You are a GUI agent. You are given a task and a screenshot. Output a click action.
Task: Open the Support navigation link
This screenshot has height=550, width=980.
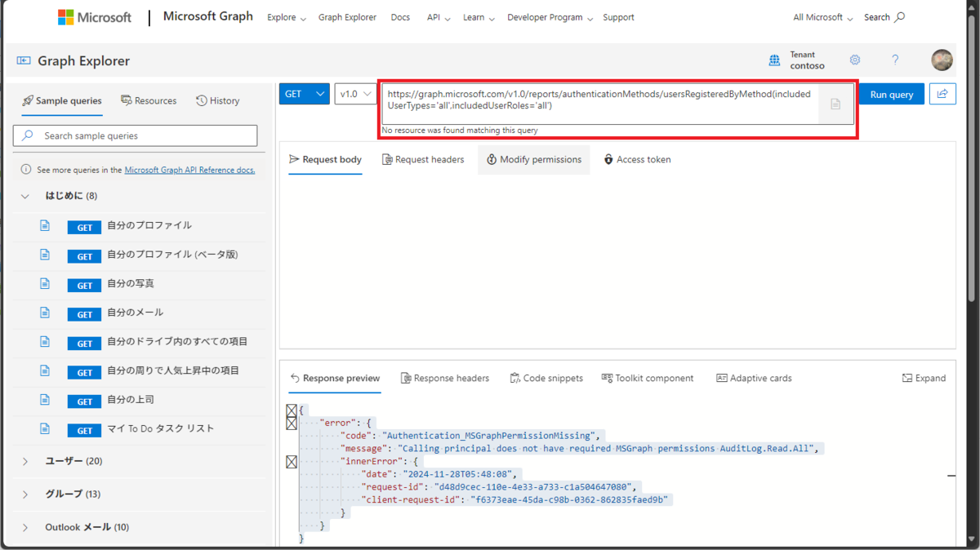[618, 17]
